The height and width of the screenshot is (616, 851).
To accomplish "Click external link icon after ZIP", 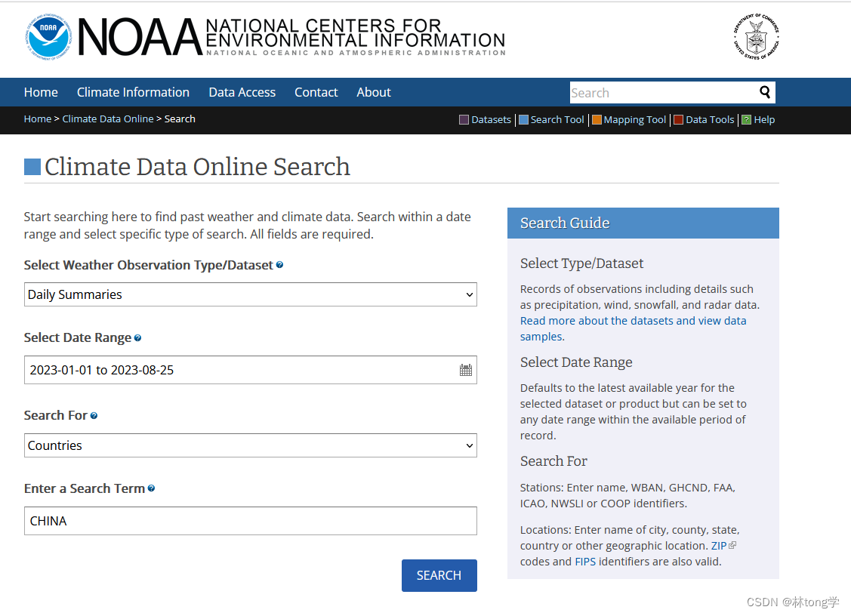I will (732, 545).
